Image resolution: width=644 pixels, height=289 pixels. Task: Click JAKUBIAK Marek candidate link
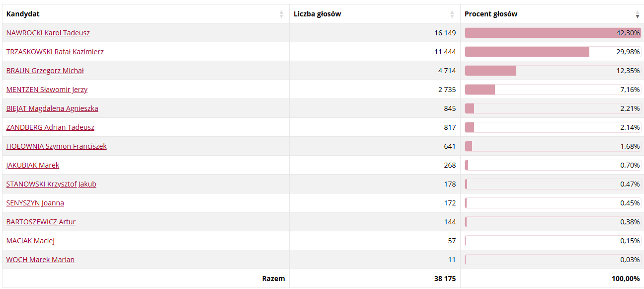pyautogui.click(x=33, y=165)
